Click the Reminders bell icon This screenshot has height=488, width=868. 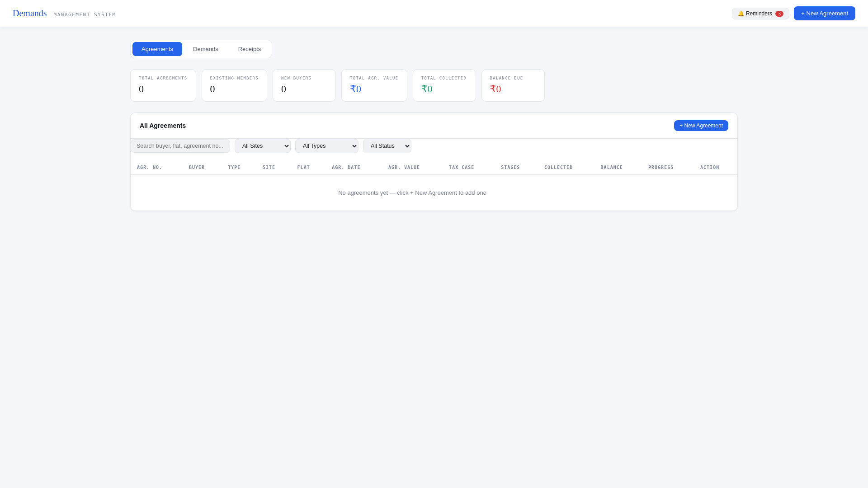click(741, 14)
